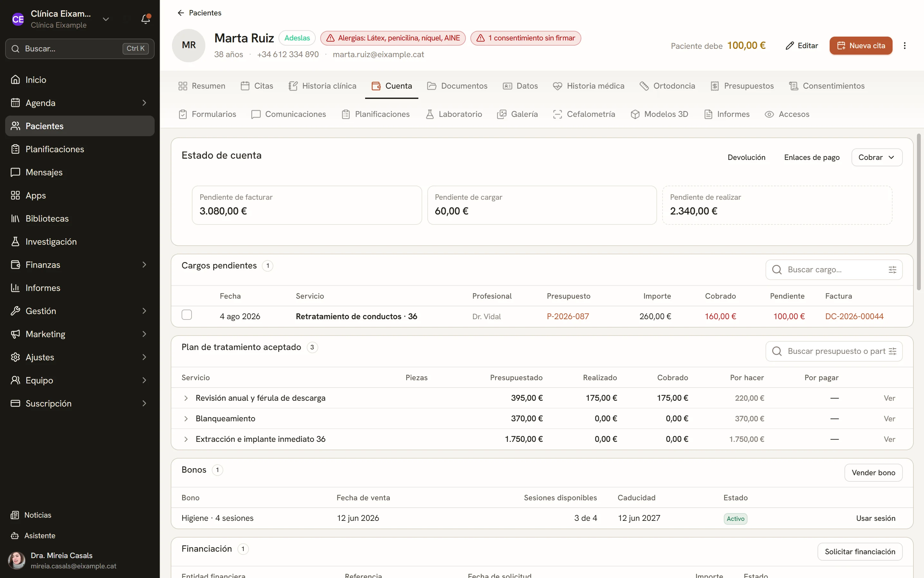924x578 pixels.
Task: Check the Retratamiento de conductos charge checkbox
Action: [x=187, y=315]
